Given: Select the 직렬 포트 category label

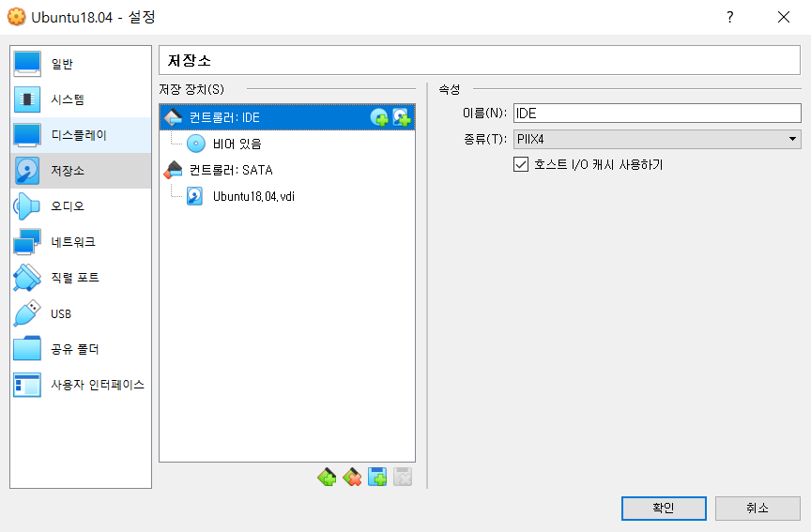Looking at the screenshot, I should pyautogui.click(x=75, y=278).
